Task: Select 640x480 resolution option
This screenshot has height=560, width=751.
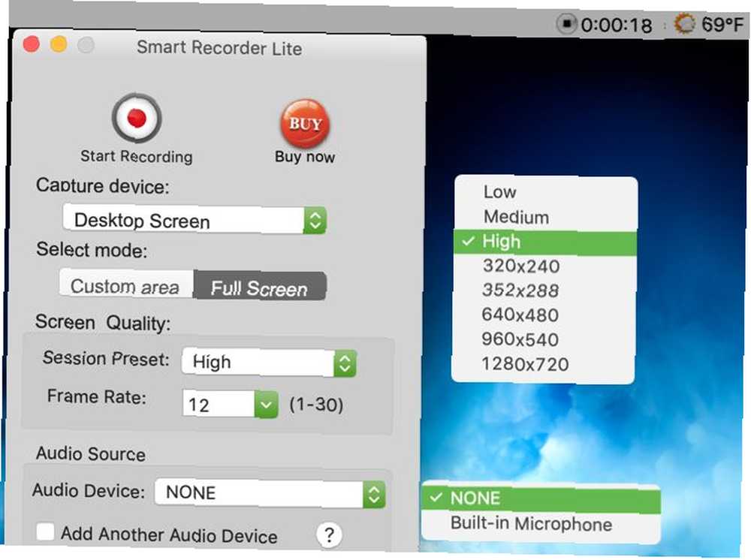Action: (x=544, y=315)
